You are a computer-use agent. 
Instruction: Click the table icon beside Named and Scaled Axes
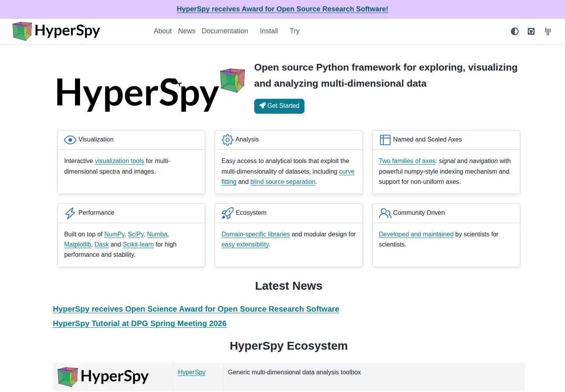tap(385, 140)
